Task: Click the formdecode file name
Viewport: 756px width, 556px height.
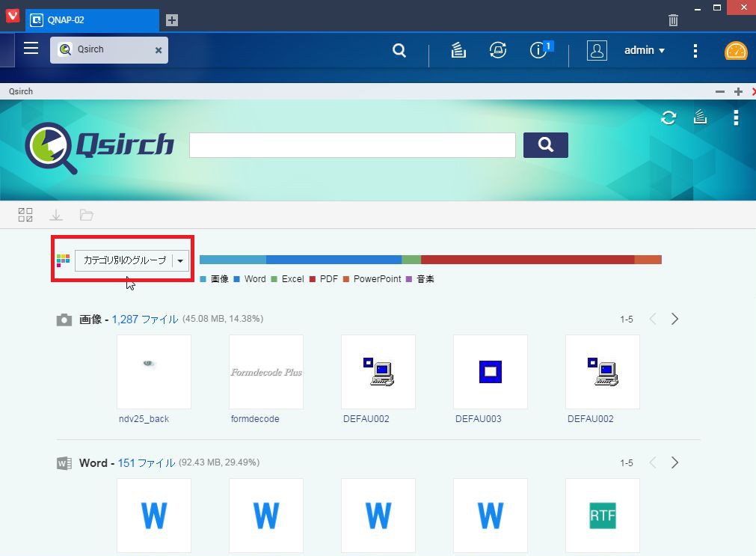Action: (255, 419)
